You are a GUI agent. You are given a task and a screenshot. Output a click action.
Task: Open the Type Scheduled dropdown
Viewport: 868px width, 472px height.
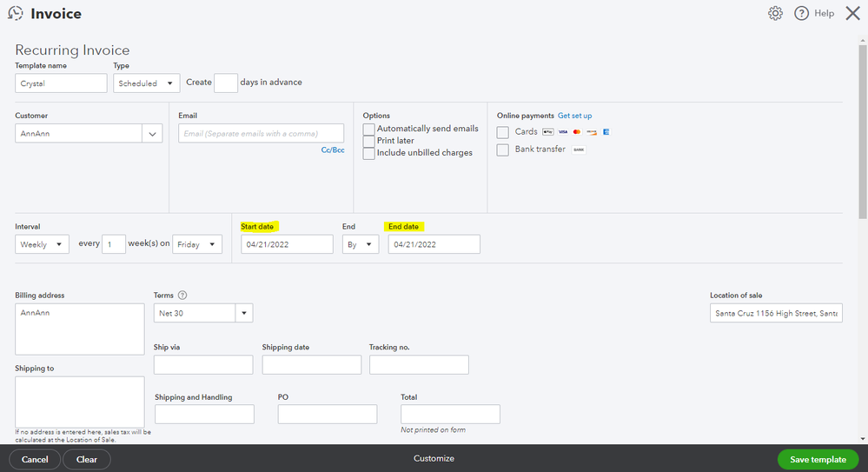click(x=146, y=83)
